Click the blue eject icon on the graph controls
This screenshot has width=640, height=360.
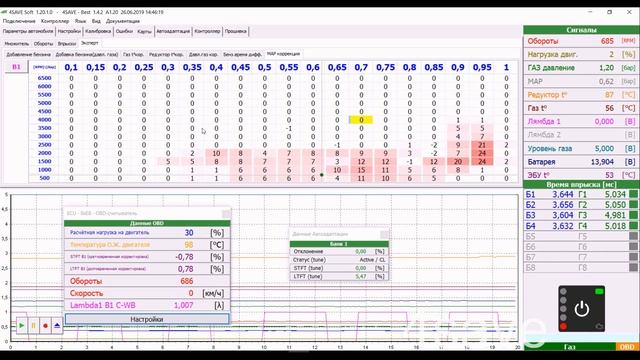pos(57,326)
